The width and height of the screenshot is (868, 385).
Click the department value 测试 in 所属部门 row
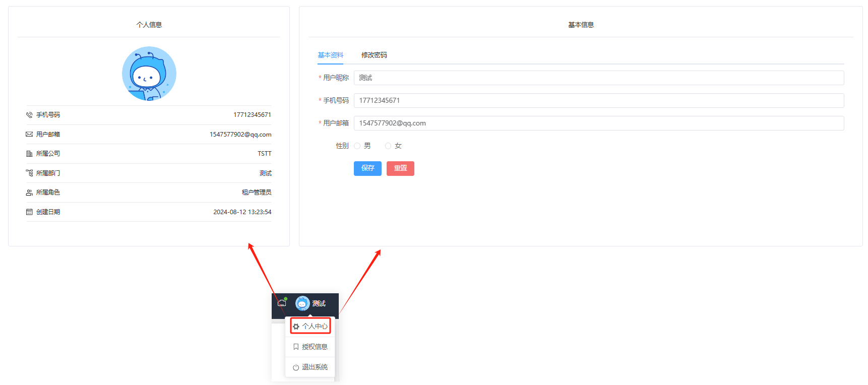(266, 173)
